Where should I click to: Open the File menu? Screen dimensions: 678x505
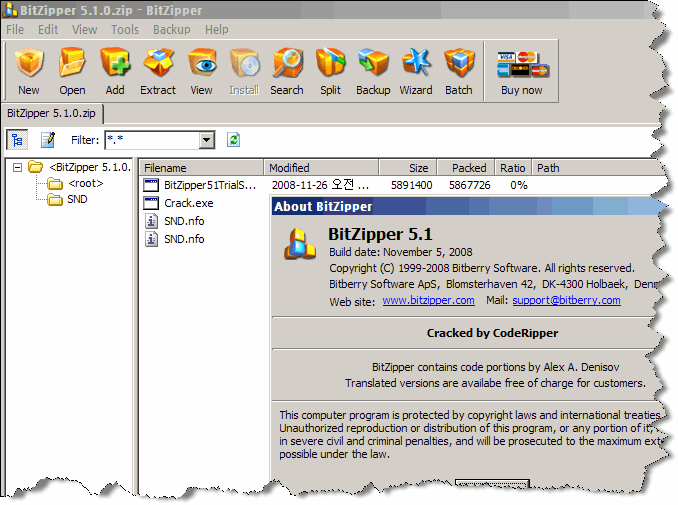pos(15,29)
